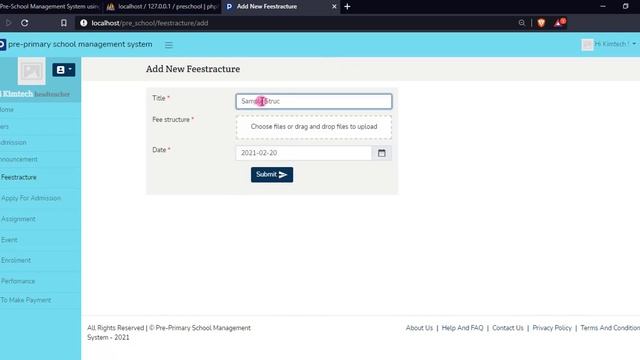Open the Brave rewards notification icon

coord(559,22)
